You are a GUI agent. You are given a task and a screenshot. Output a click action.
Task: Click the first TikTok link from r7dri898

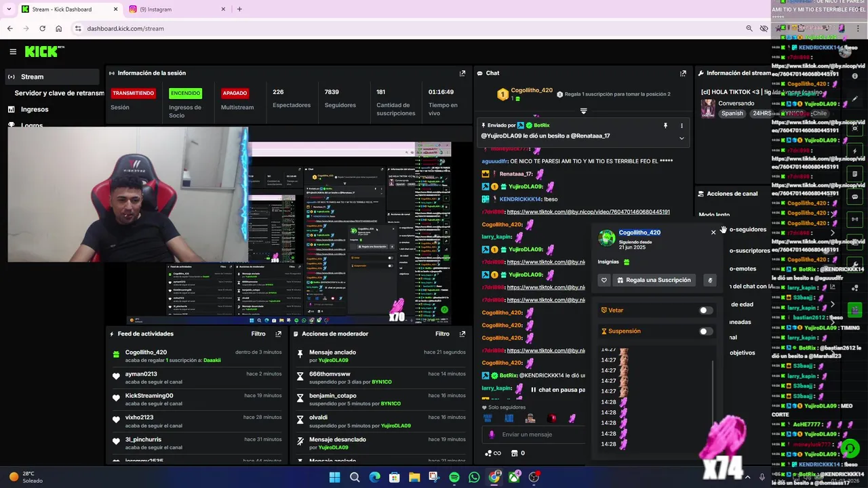(x=588, y=212)
